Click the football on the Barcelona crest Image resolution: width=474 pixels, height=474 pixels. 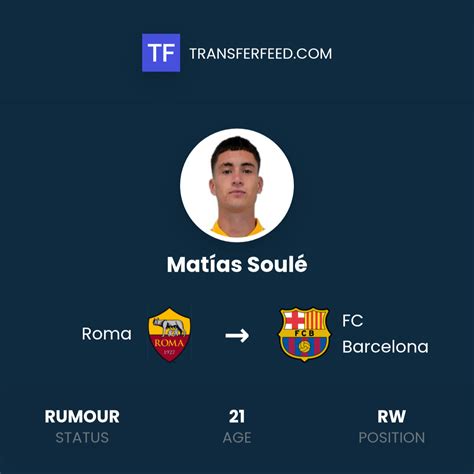coord(304,347)
